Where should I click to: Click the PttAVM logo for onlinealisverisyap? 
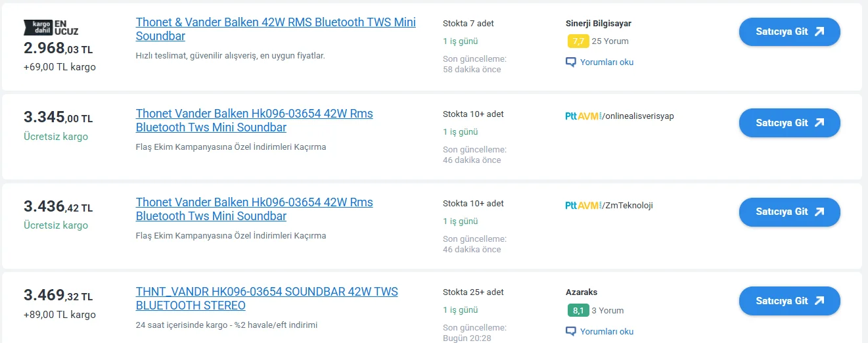[x=583, y=116]
